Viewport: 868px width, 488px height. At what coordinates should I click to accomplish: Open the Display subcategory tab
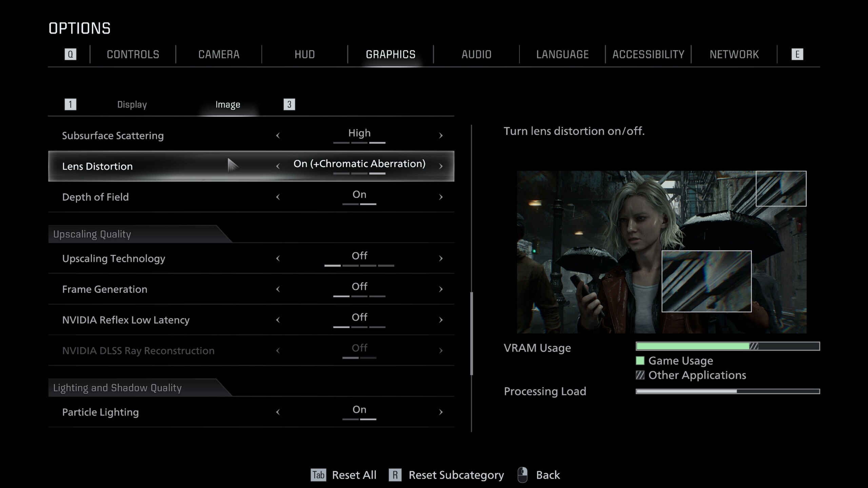(x=132, y=104)
